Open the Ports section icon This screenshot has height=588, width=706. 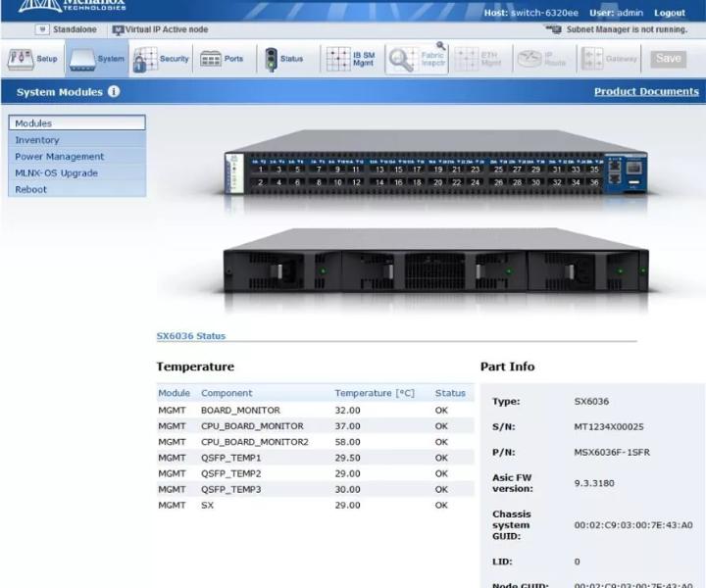[210, 59]
